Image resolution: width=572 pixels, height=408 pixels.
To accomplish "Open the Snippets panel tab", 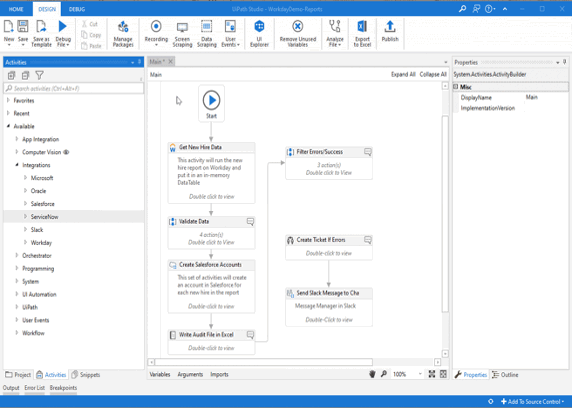I will [86, 375].
